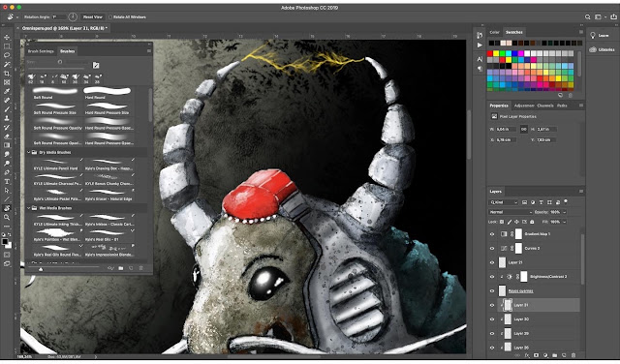The height and width of the screenshot is (364, 620).
Task: Toggle lock transparent pixels in Layers
Action: (502, 222)
